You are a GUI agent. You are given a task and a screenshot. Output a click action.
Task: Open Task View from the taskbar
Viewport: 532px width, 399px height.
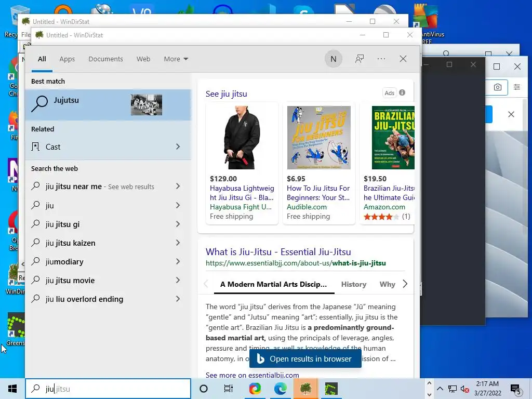[x=229, y=389]
